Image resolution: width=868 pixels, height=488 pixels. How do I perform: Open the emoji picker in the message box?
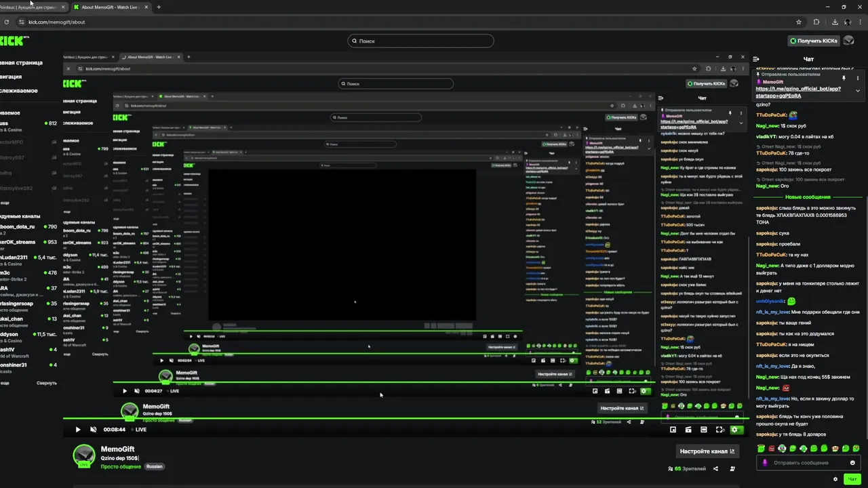(852, 462)
